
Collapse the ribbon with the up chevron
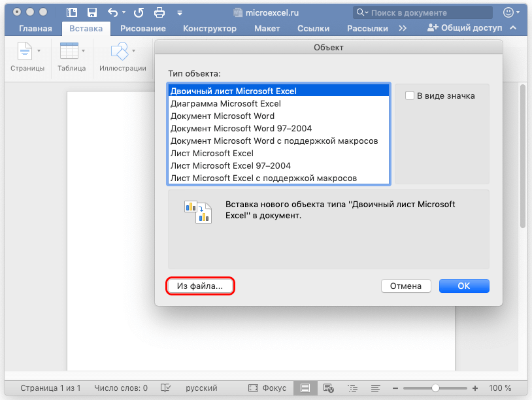[513, 28]
